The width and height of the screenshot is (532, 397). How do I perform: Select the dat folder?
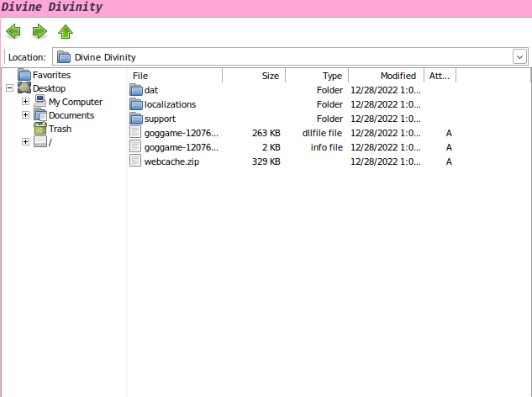point(151,90)
